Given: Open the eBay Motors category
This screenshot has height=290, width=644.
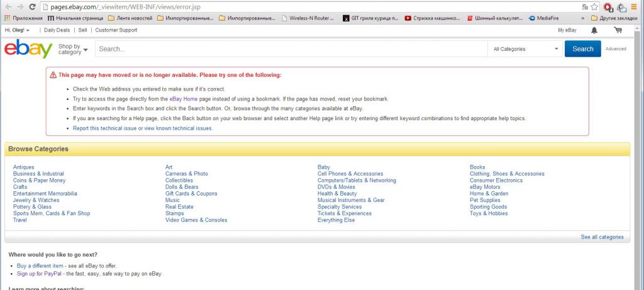Looking at the screenshot, I should [485, 187].
